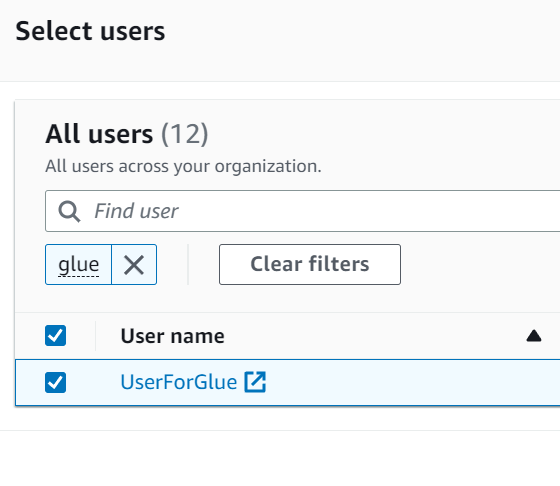Uncheck the select-all users checkbox

(x=55, y=336)
